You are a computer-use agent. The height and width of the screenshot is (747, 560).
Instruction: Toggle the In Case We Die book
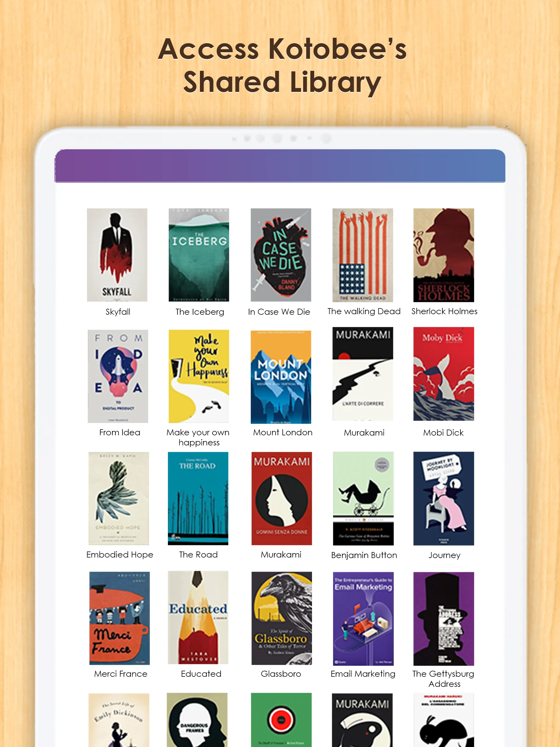[x=281, y=257]
